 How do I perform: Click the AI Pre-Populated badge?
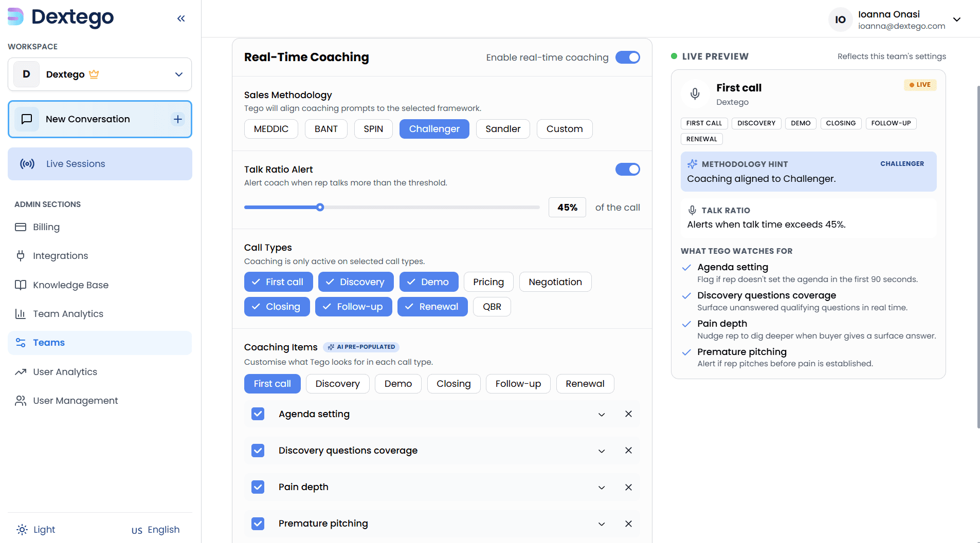point(361,347)
